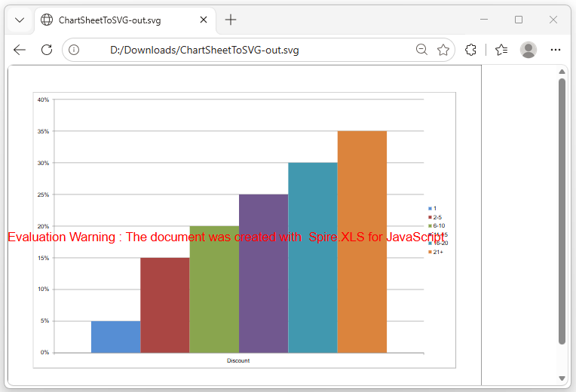Close the browser window

pyautogui.click(x=553, y=20)
